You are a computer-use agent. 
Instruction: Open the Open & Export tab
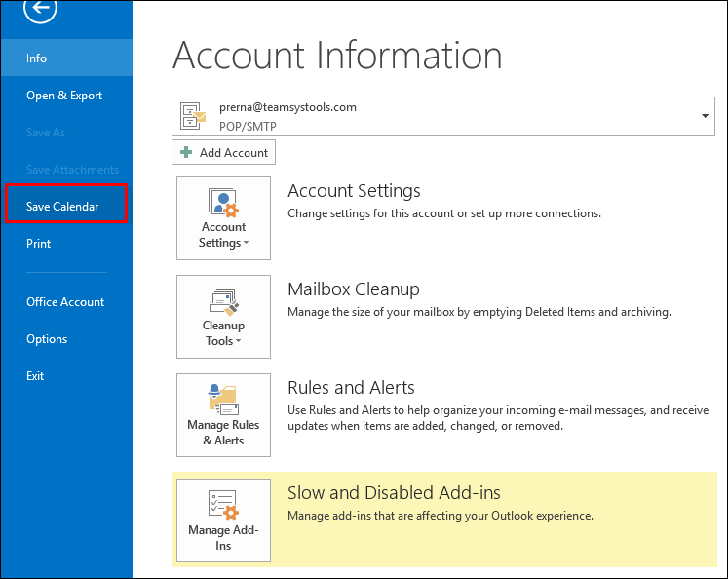(x=66, y=96)
